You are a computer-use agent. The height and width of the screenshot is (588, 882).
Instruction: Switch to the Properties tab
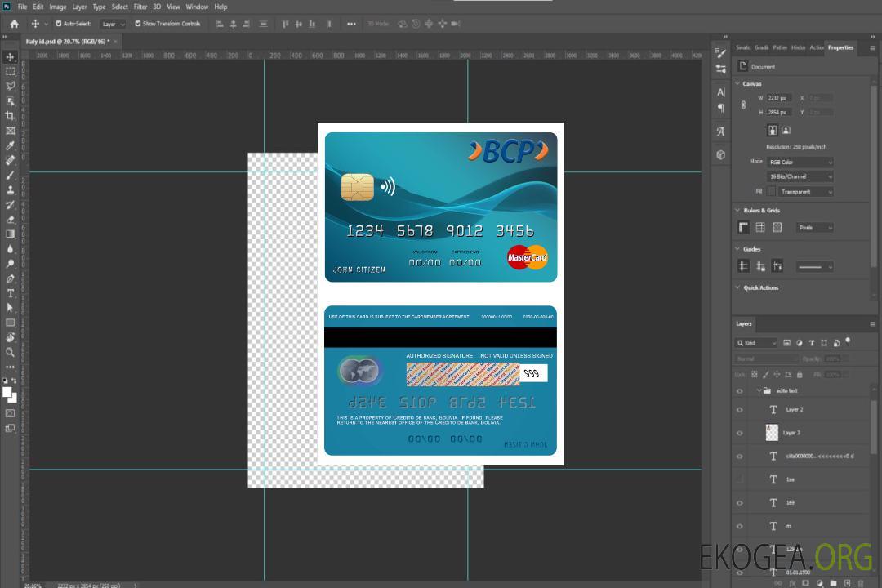coord(840,47)
